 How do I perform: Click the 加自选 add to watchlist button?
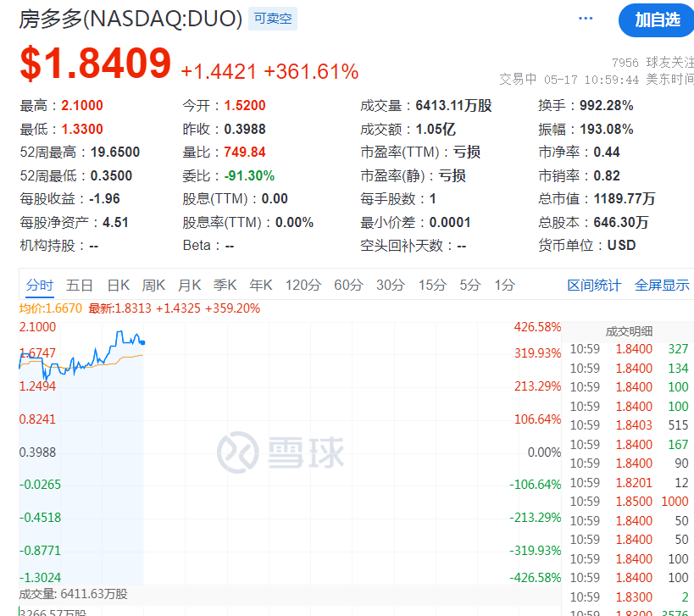click(657, 19)
